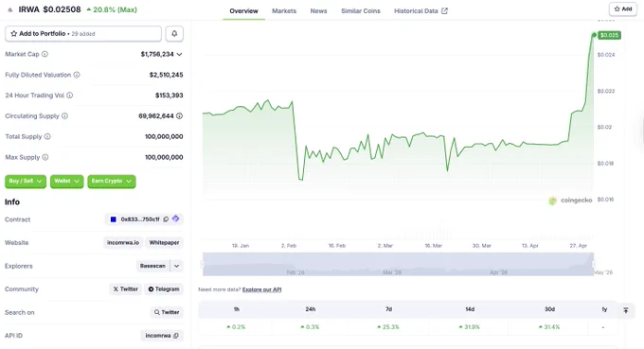The height and width of the screenshot is (349, 644).
Task: Copy the API ID incomrwa
Action: pos(176,336)
